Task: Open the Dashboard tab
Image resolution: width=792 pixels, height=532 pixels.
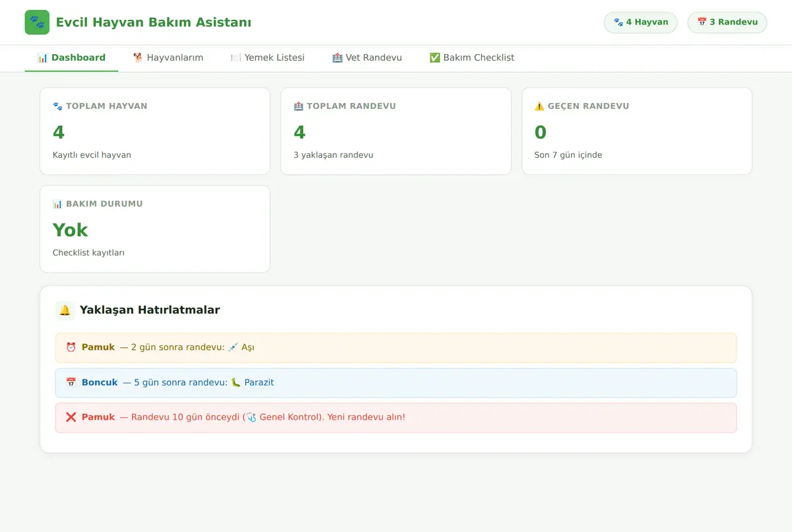Action: (x=71, y=58)
